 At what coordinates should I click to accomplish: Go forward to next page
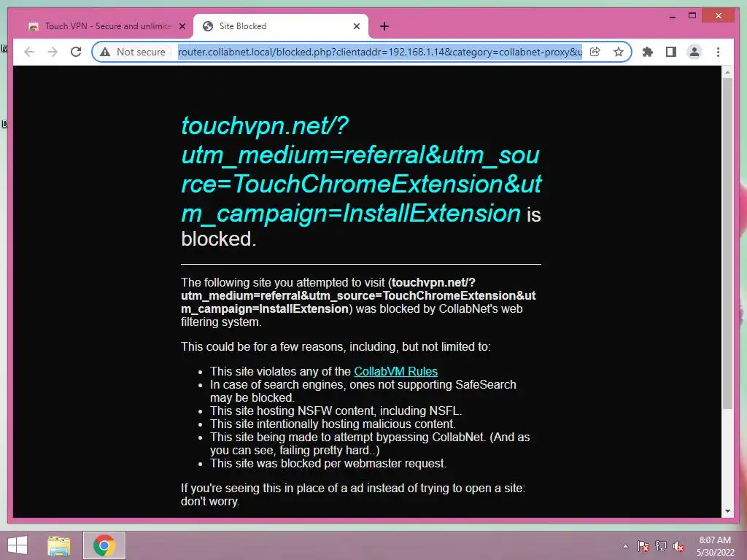53,52
